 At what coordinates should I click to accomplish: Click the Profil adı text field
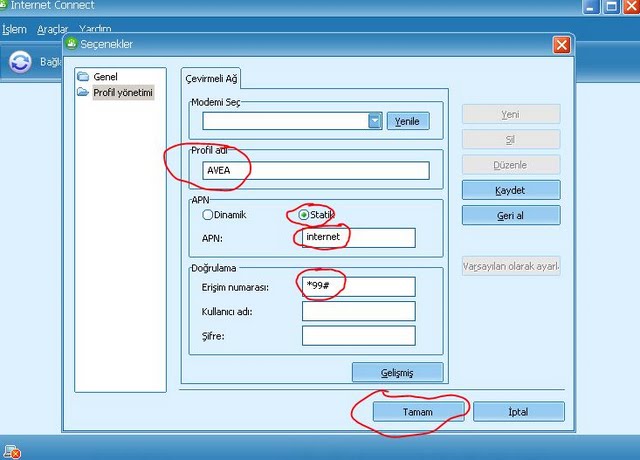315,170
